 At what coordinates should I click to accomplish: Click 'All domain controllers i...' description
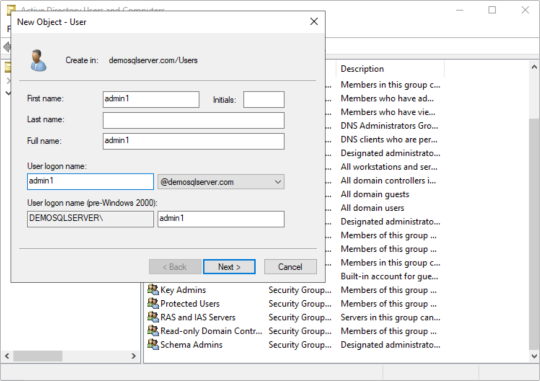coord(388,181)
